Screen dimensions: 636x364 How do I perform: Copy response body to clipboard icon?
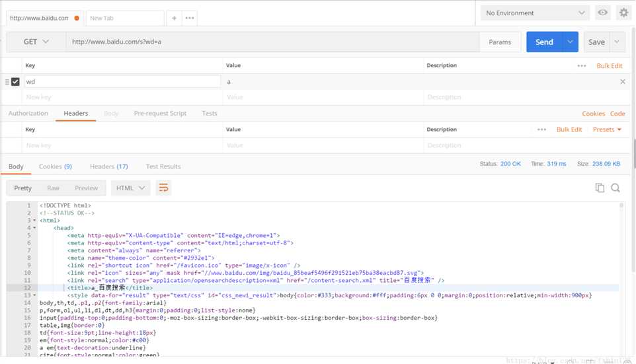point(600,188)
